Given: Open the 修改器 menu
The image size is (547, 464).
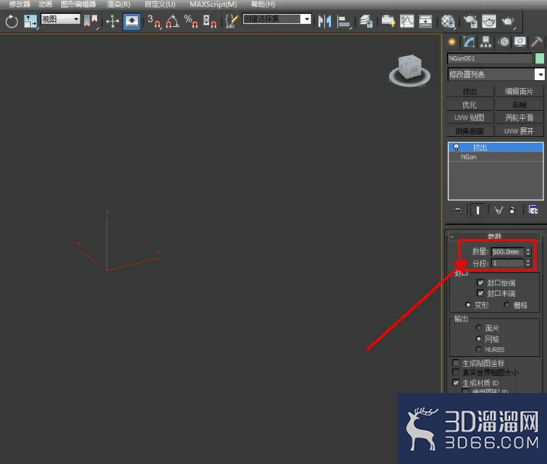Looking at the screenshot, I should pyautogui.click(x=20, y=5).
